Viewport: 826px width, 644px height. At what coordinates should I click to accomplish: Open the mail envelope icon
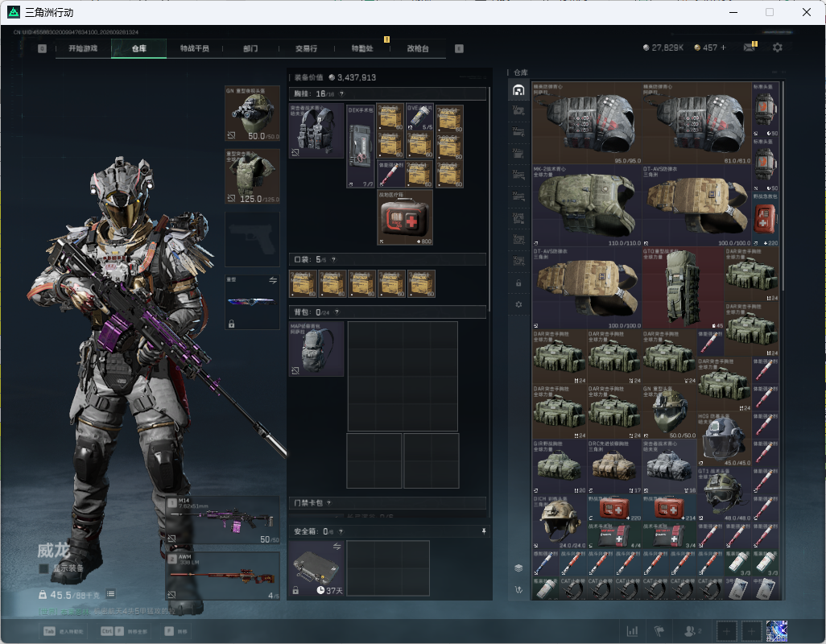click(749, 47)
